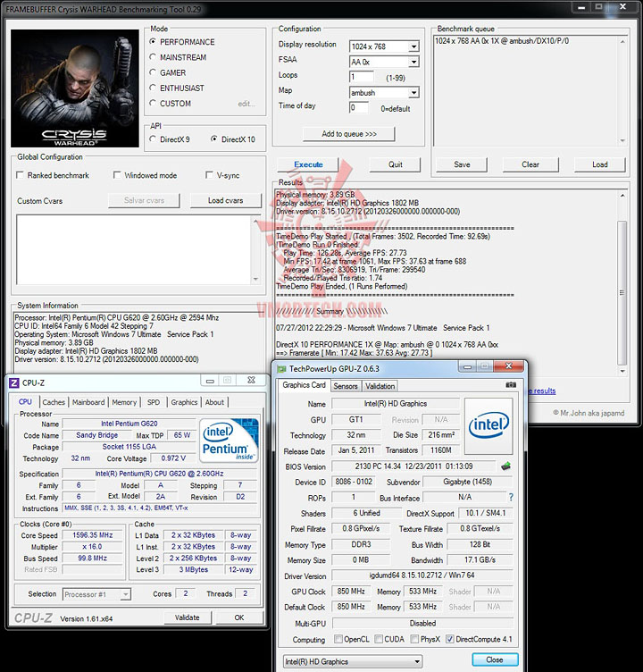Click Add to queue button
Image resolution: width=643 pixels, height=672 pixels.
pos(349,134)
